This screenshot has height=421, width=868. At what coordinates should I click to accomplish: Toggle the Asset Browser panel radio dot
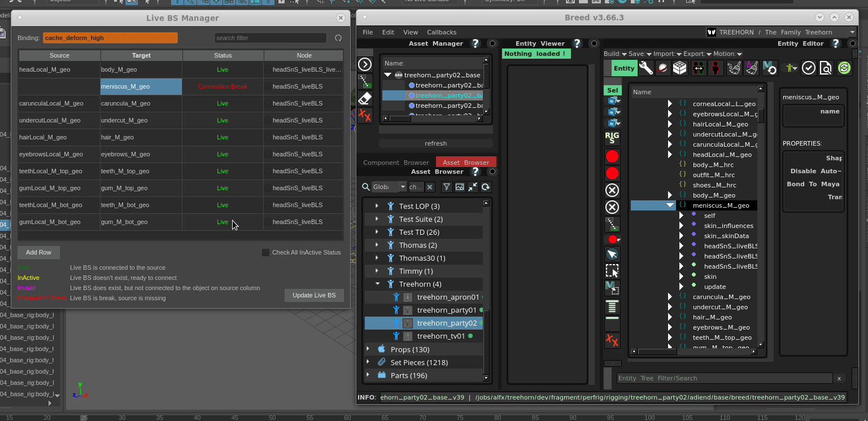click(492, 172)
